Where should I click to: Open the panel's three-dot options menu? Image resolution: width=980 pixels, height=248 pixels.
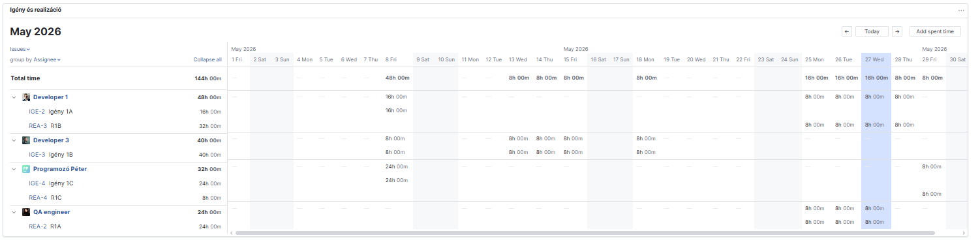(961, 10)
